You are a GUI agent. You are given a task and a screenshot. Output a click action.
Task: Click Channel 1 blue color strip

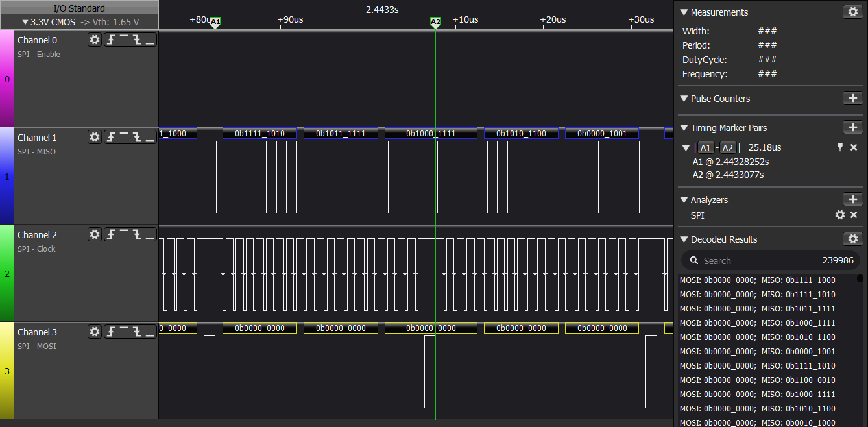7,177
